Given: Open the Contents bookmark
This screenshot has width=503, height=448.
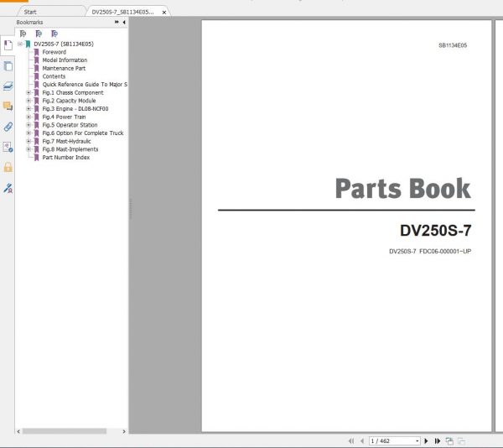Looking at the screenshot, I should pos(54,76).
